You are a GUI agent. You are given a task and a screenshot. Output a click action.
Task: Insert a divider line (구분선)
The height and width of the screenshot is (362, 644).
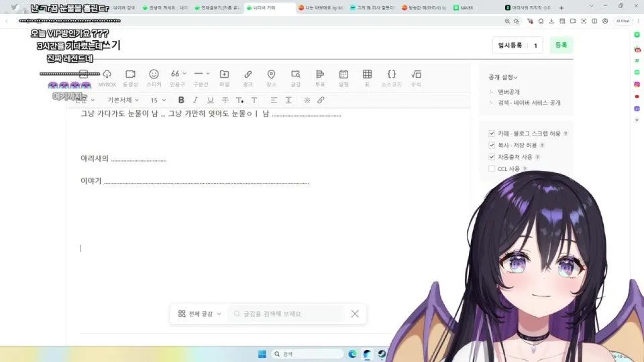[x=199, y=78]
